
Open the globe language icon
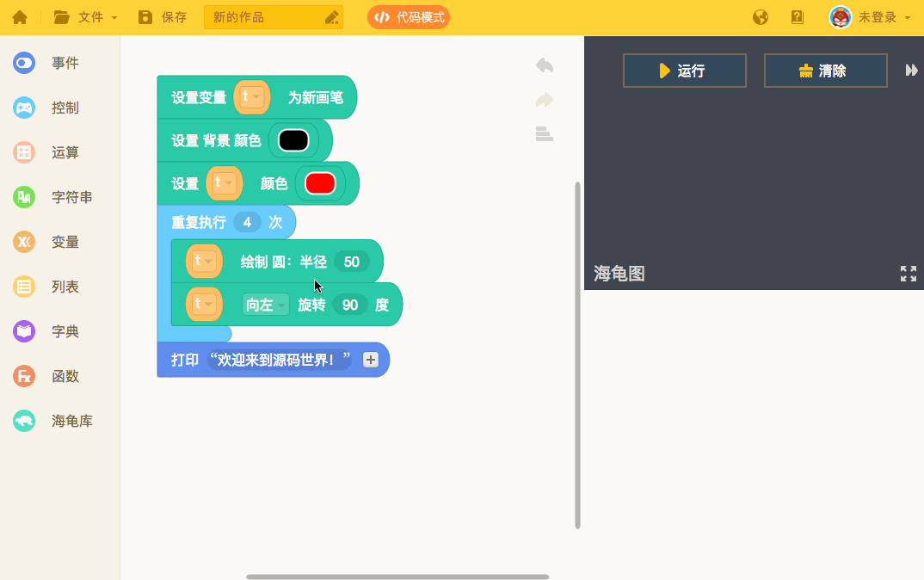point(760,17)
